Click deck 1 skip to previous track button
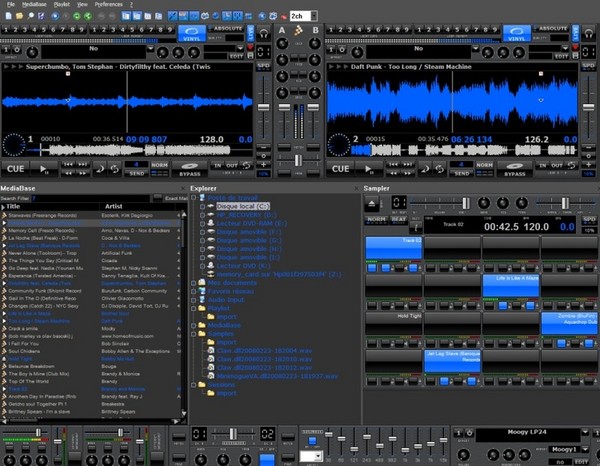The height and width of the screenshot is (466, 600). click(68, 165)
